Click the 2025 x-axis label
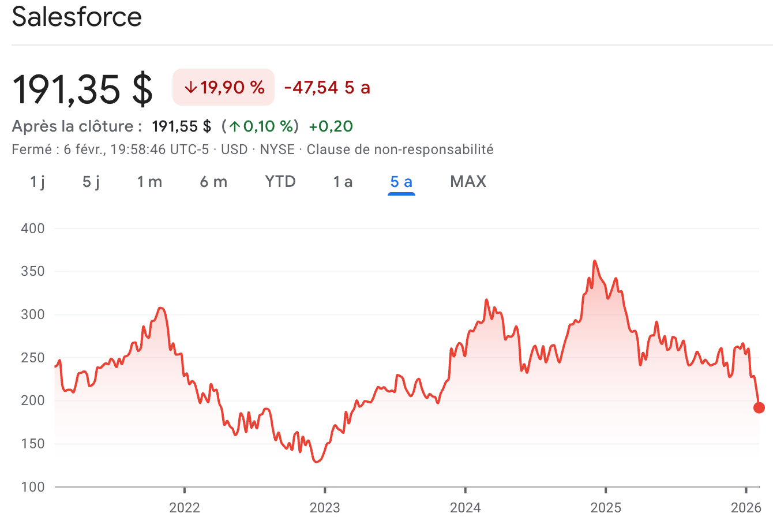 (x=606, y=508)
